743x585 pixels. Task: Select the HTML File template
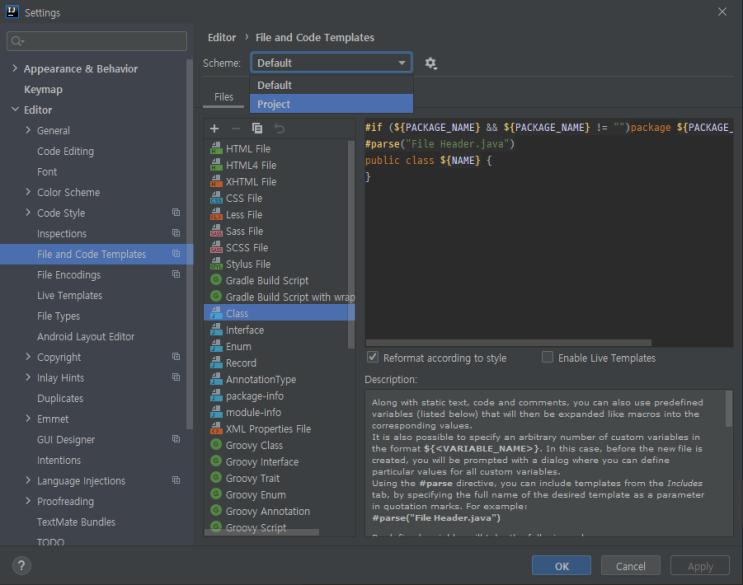(x=248, y=149)
